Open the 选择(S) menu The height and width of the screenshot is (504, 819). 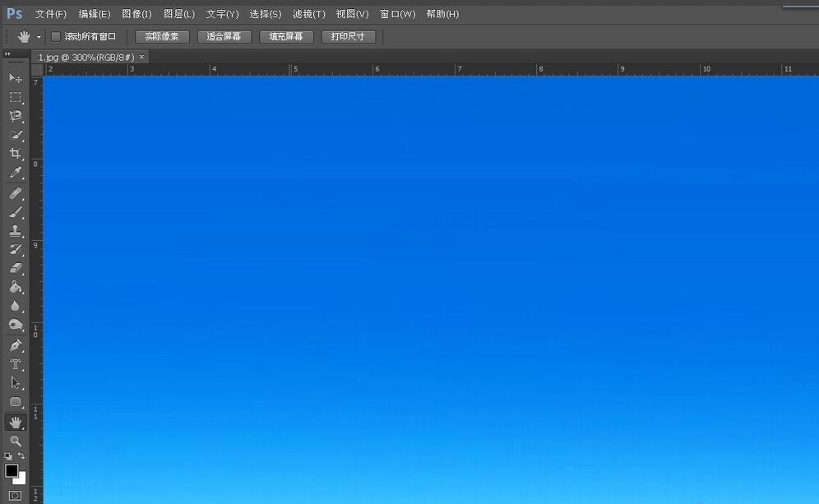266,14
